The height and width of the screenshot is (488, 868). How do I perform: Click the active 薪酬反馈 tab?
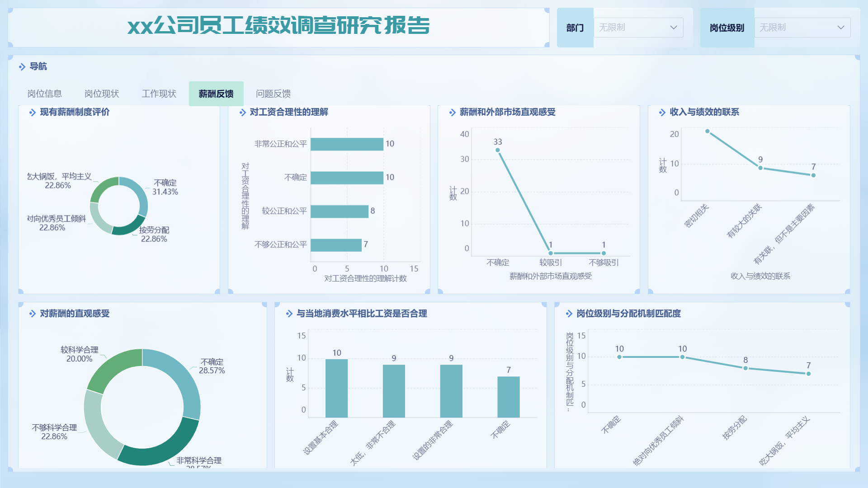[x=216, y=94]
